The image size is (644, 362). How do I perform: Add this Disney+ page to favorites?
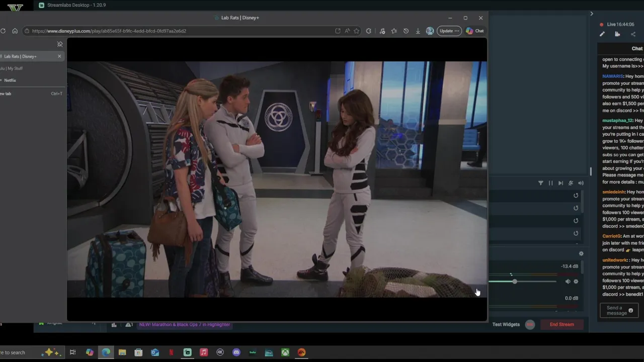[356, 31]
